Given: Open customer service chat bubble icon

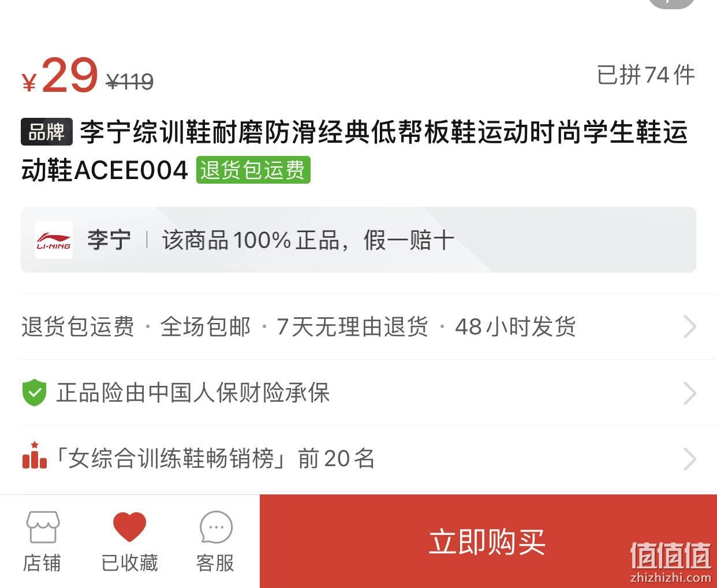Looking at the screenshot, I should [216, 527].
